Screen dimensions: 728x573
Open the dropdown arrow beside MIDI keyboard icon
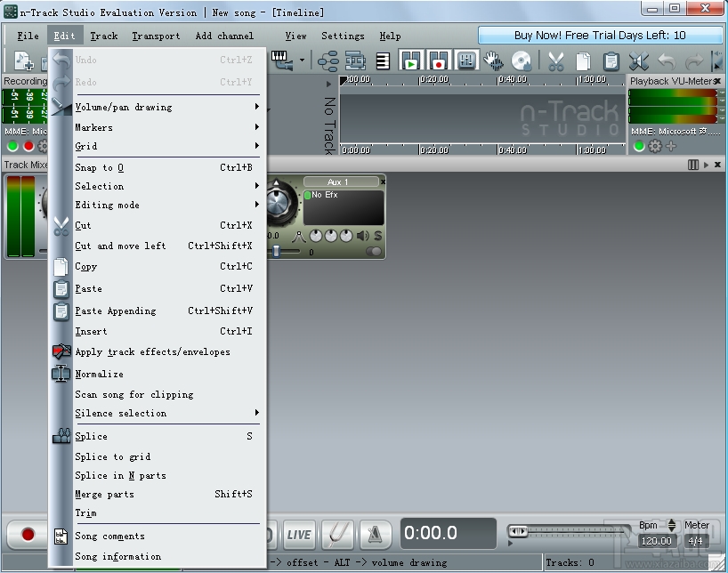point(302,61)
